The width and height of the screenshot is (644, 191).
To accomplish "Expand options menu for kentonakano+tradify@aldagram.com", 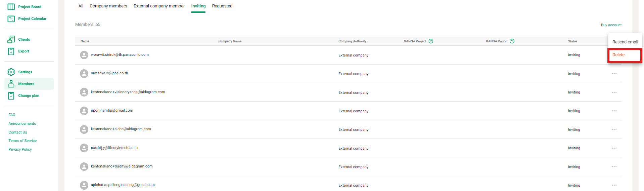I will click(x=614, y=167).
